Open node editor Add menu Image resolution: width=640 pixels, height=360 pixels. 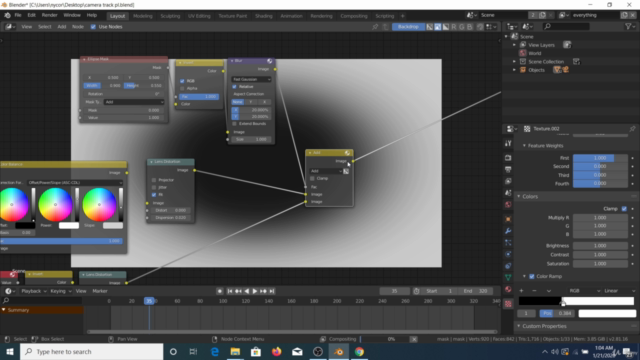click(62, 27)
